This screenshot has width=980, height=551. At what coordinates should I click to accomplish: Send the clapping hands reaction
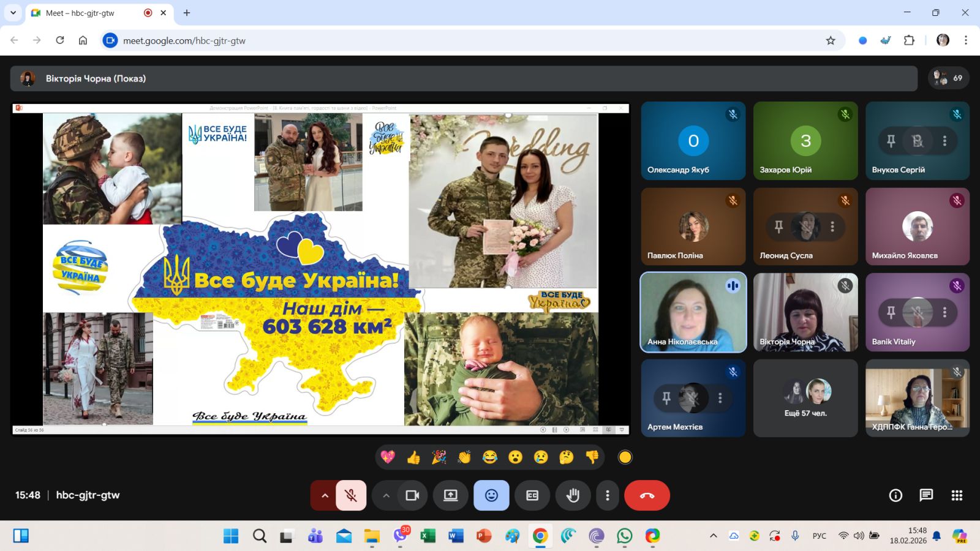(464, 457)
